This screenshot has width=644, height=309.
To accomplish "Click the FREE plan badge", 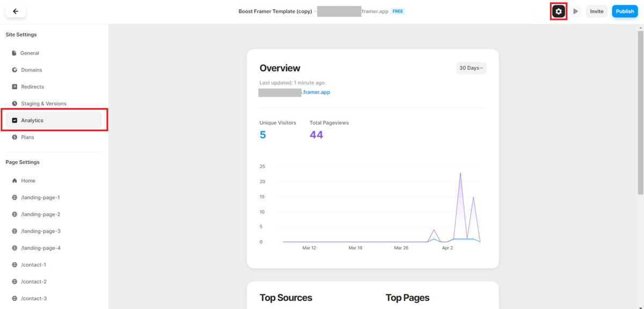I will (398, 11).
